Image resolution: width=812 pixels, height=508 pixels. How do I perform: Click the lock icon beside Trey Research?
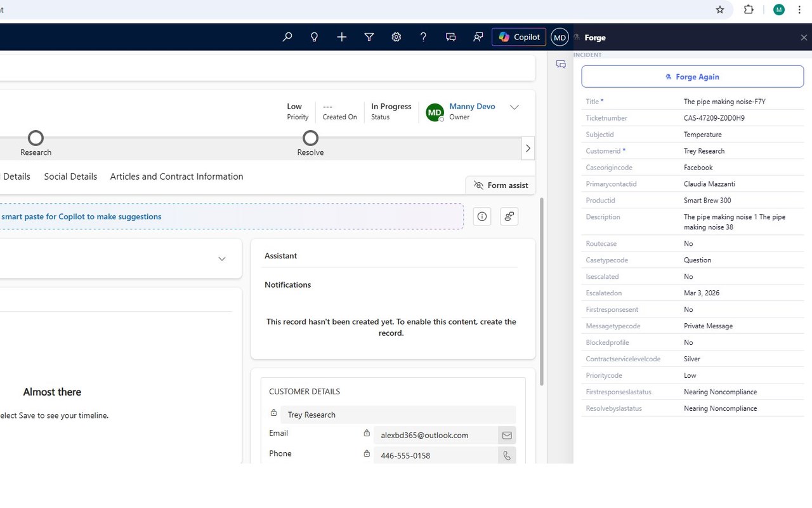point(273,413)
